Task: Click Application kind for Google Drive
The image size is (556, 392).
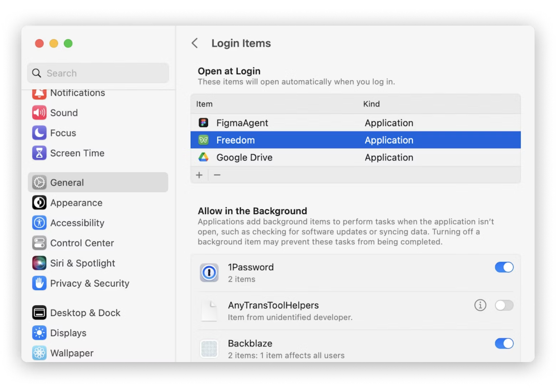Action: click(x=389, y=158)
